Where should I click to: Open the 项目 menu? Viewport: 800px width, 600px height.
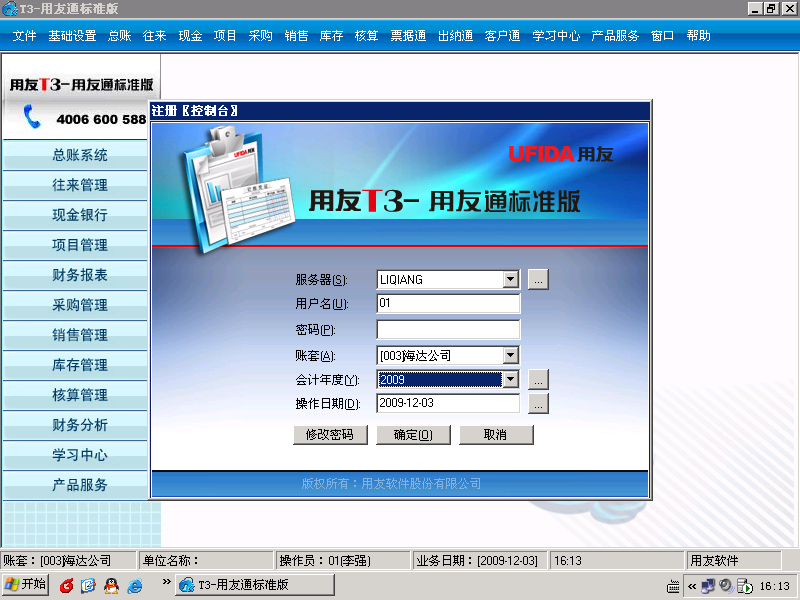(x=225, y=36)
